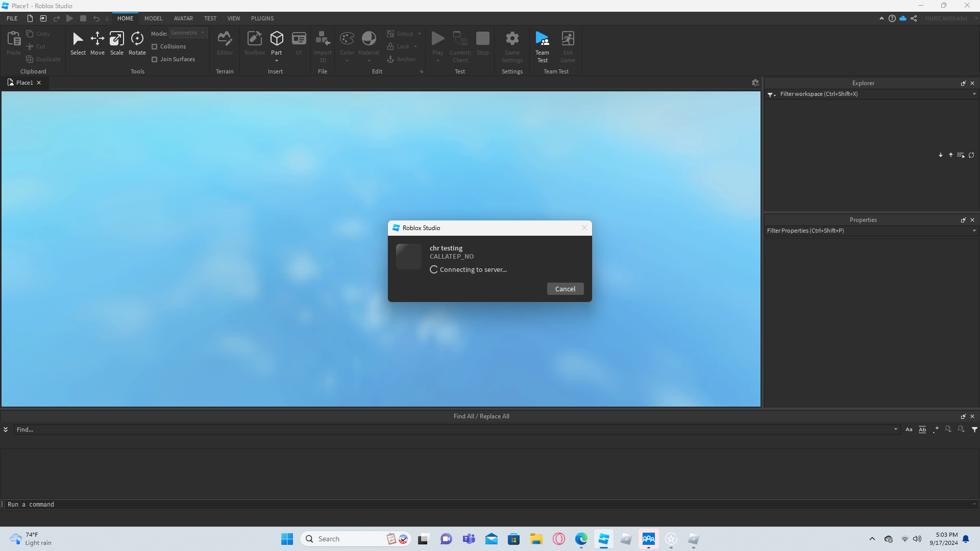The height and width of the screenshot is (551, 980).
Task: Click the Part insert icon
Action: 276,39
